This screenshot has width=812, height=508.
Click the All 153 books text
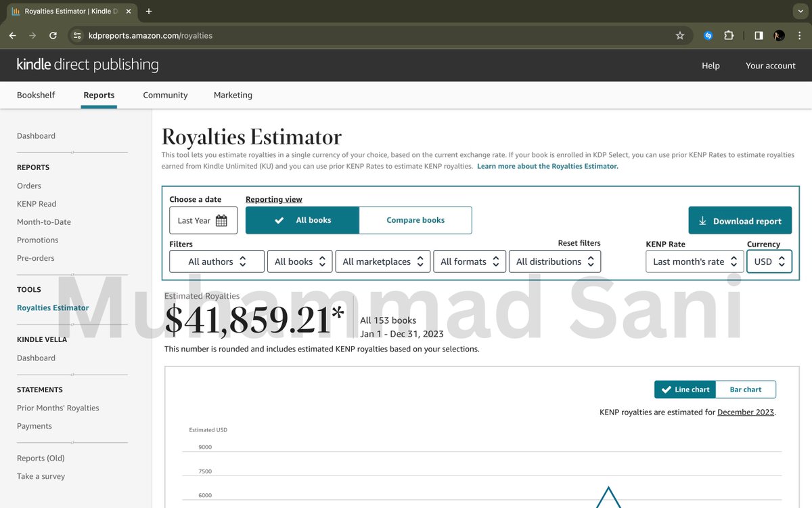388,320
